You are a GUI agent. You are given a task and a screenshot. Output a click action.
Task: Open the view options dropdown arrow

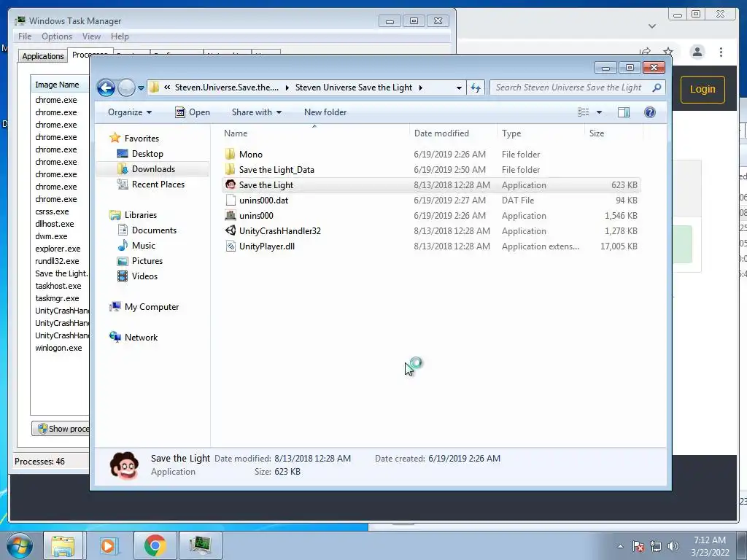[x=600, y=112]
